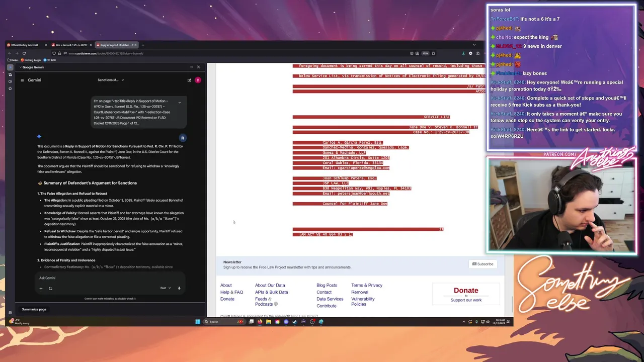The height and width of the screenshot is (362, 644).
Task: Open the Windows Start menu
Action: tap(198, 322)
